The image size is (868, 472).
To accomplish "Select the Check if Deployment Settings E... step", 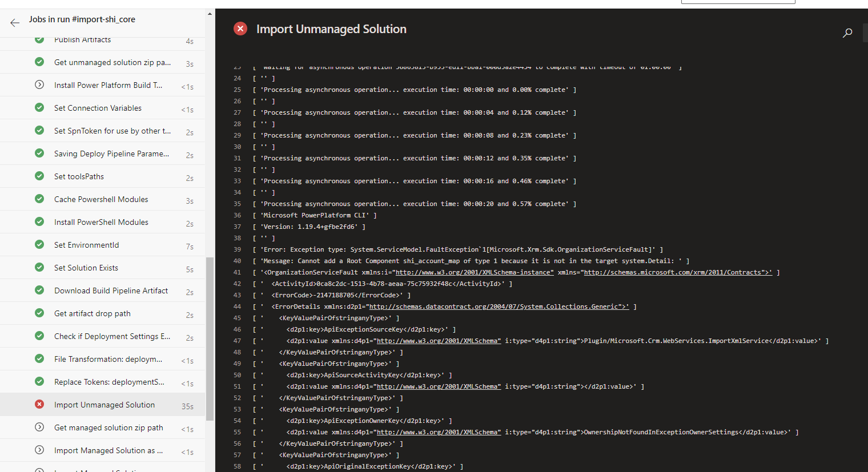I will point(112,336).
